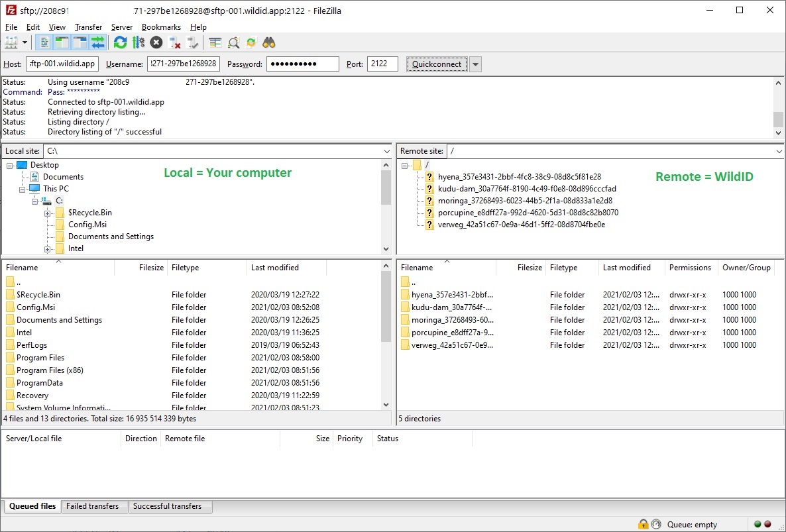Image resolution: width=786 pixels, height=532 pixels.
Task: Switch to the Failed transfers tab
Action: coord(93,506)
